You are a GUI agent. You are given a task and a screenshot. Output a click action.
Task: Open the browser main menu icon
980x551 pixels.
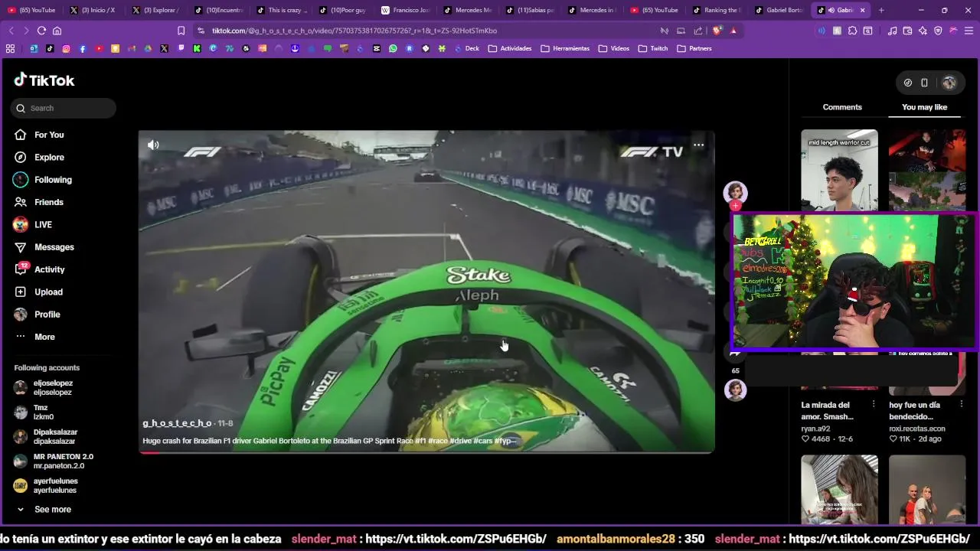(x=969, y=31)
